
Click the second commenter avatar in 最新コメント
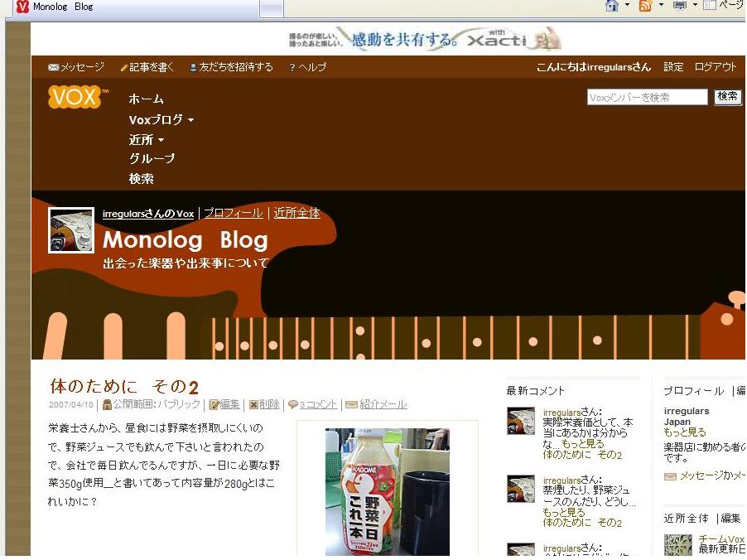click(521, 489)
